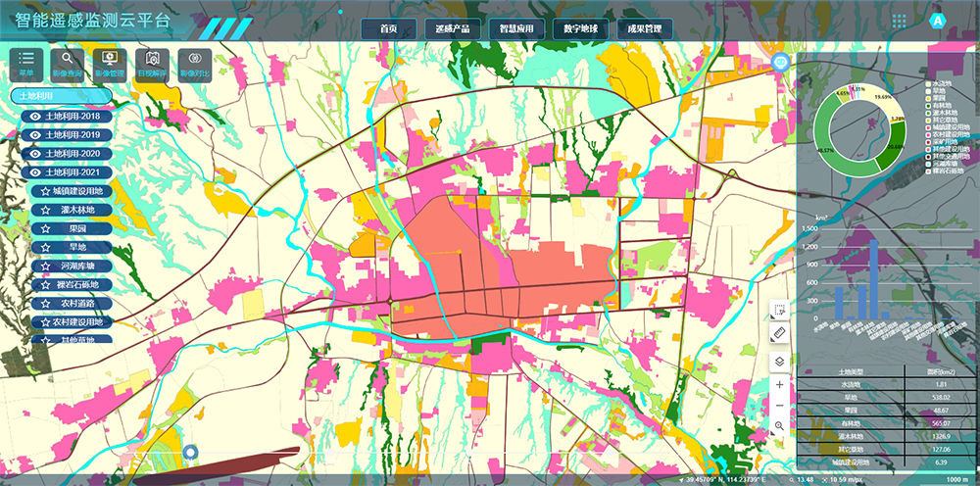Collapse the 土地利用 layer group

coord(59,96)
